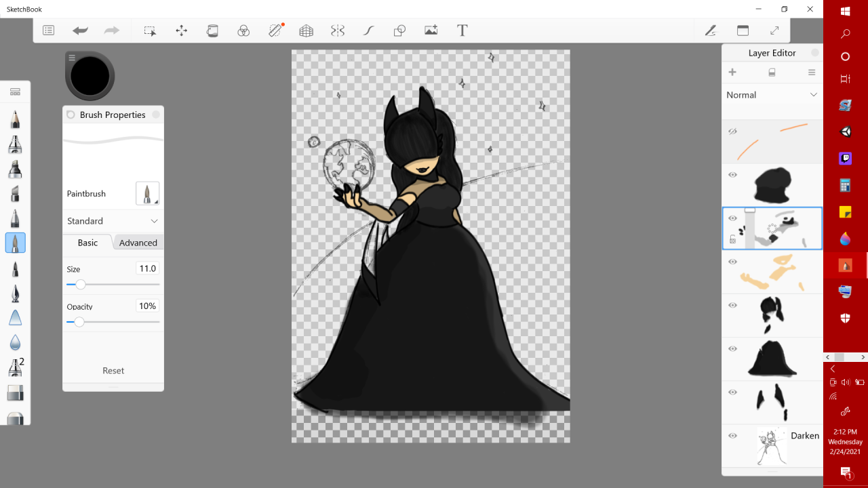Choose the Selection tool in toolbar
This screenshot has height=488, width=868.
pyautogui.click(x=150, y=30)
